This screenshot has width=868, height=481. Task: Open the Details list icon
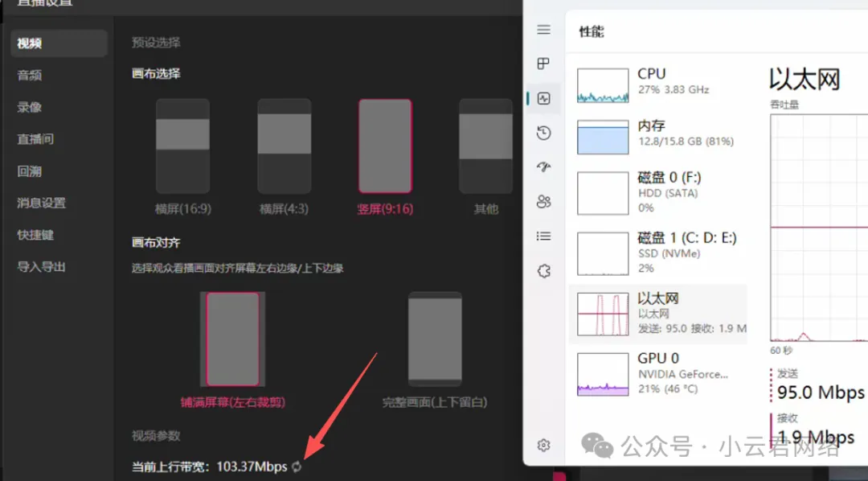(544, 236)
